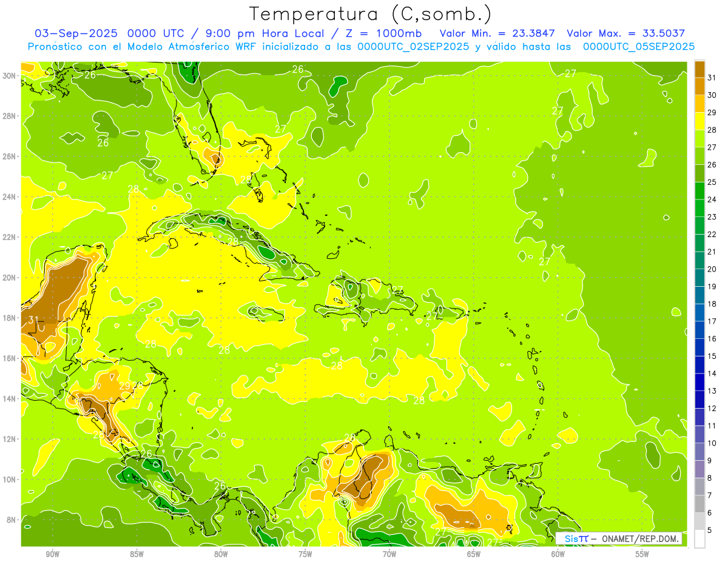728x562 pixels.
Task: Click the 0000UTC_05SEP2025 valid-until time
Action: 639,47
